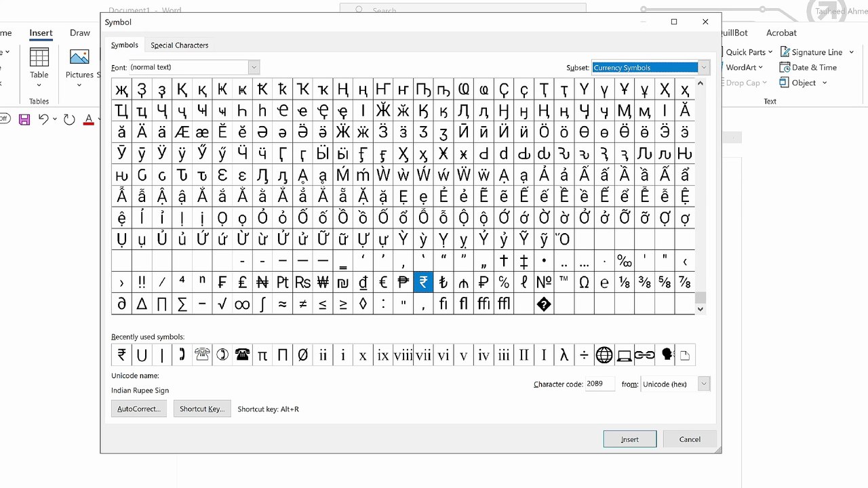Pick the telephone symbol in recent symbols
The height and width of the screenshot is (488, 868).
tap(242, 354)
